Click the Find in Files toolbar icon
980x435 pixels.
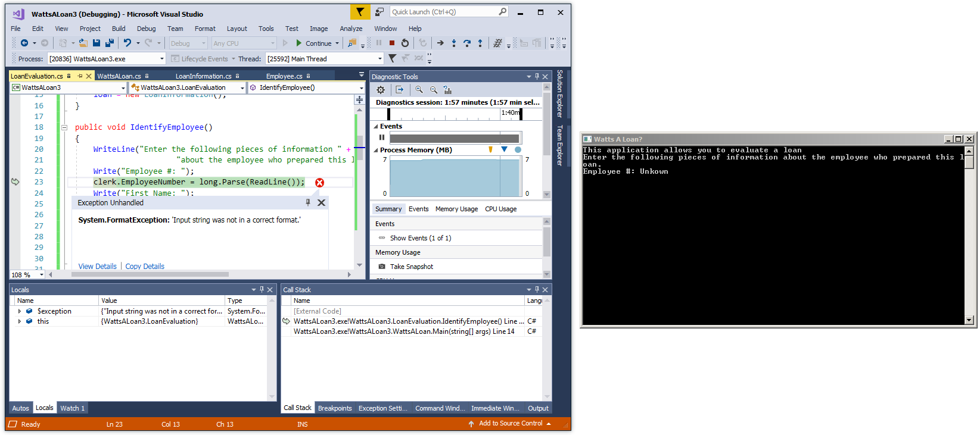(352, 43)
